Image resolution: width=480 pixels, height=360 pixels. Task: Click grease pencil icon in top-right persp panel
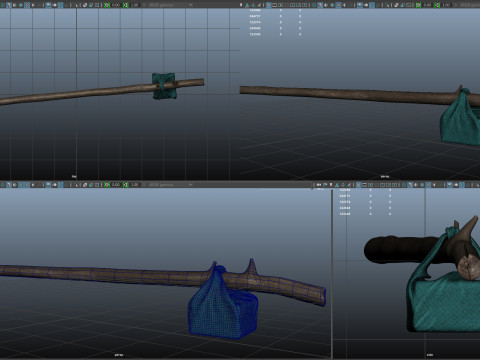pos(259,5)
